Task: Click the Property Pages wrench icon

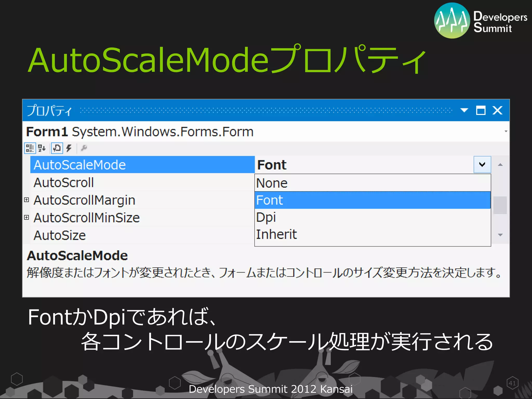Action: tap(84, 148)
